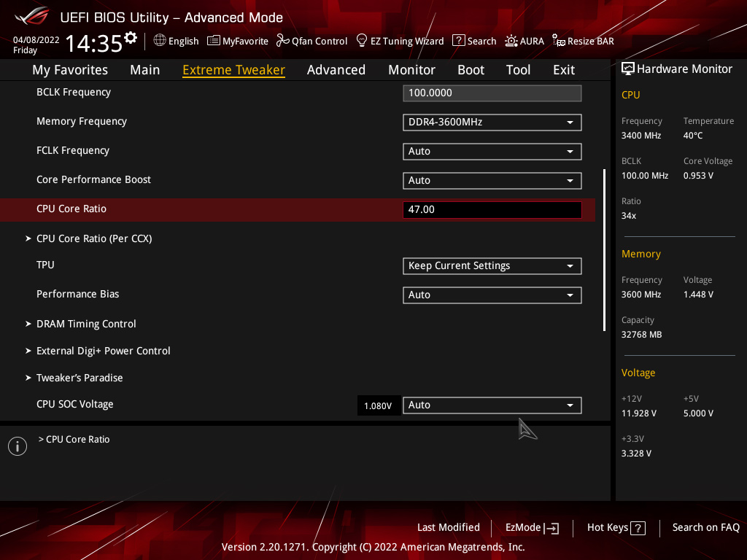Click the Qfan Control fan icon
Viewport: 747px width, 560px height.
tap(283, 41)
